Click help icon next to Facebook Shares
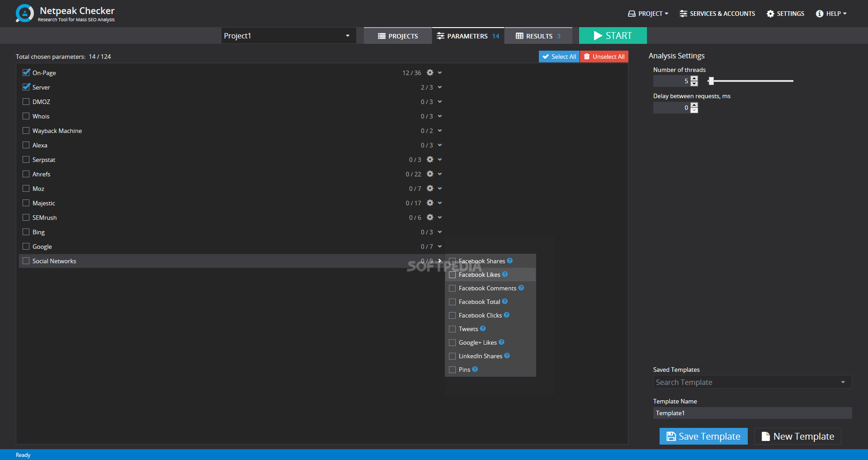Image resolution: width=868 pixels, height=460 pixels. [510, 261]
